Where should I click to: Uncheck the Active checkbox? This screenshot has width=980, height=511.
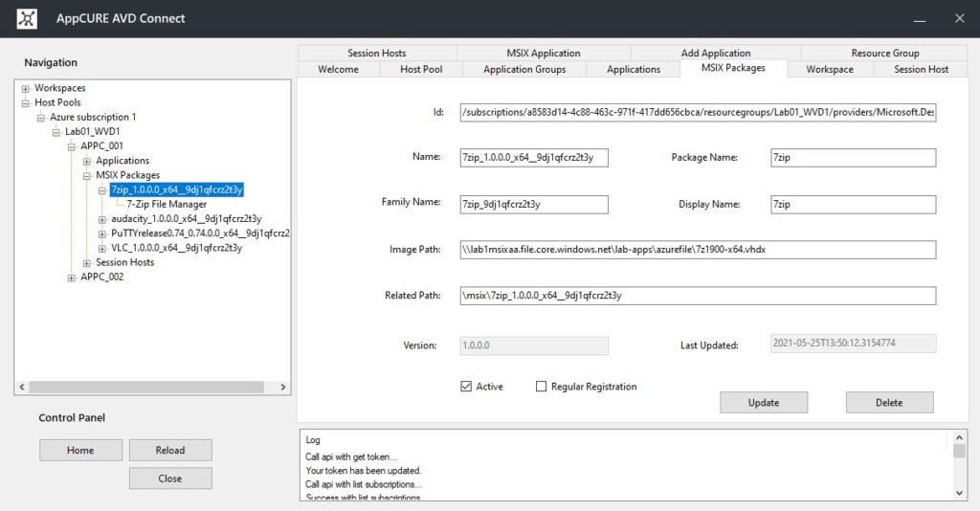(x=466, y=387)
